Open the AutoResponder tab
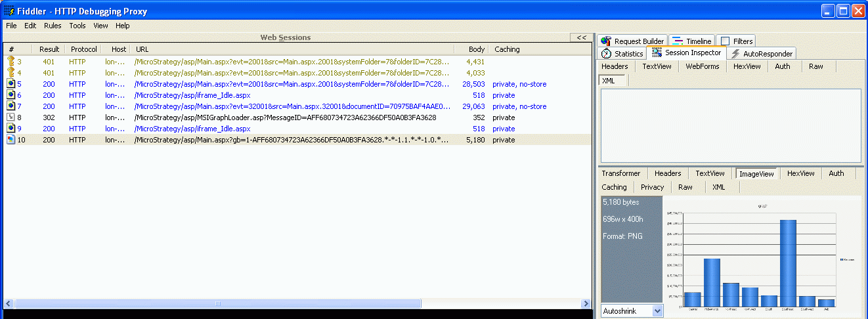Screen dimensions: 868x319 tap(762, 54)
